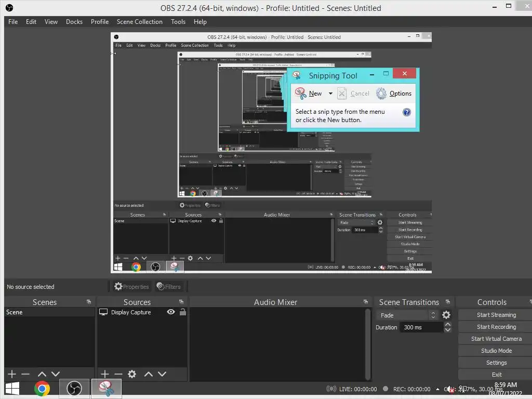Open Snipping Tool Options

coord(394,94)
